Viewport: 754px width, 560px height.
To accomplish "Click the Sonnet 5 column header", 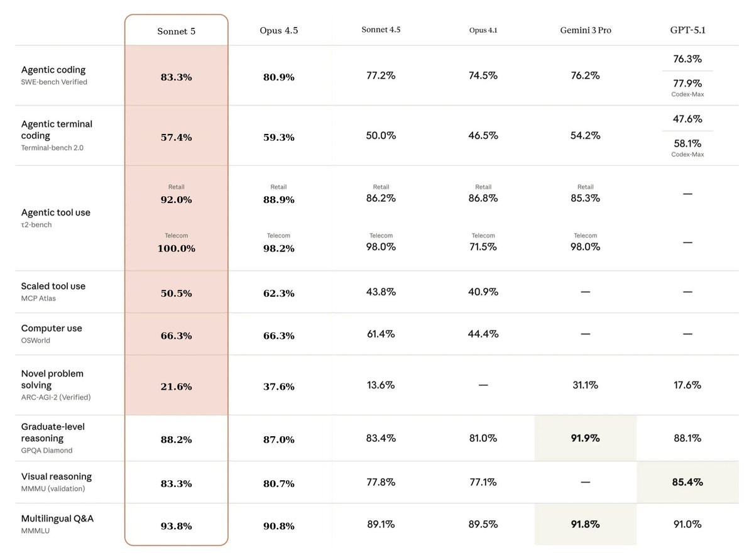I will (176, 31).
